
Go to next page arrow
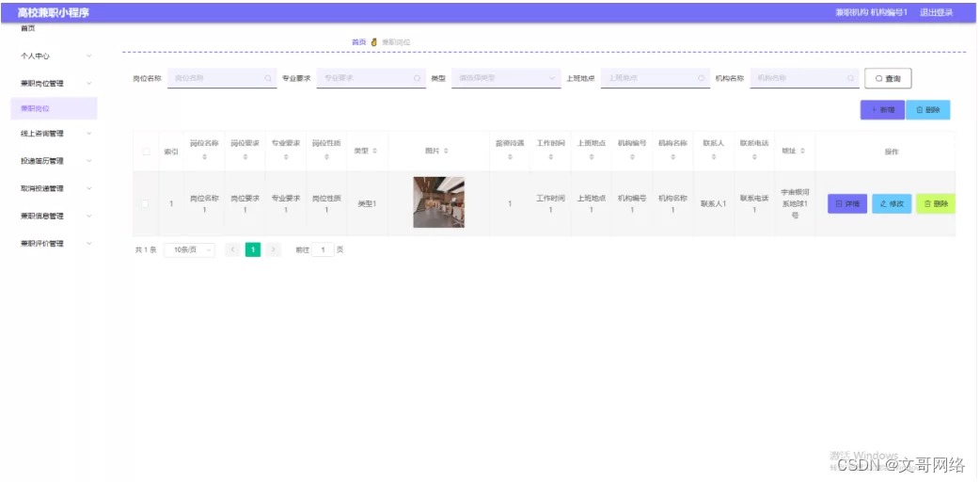[x=273, y=249]
